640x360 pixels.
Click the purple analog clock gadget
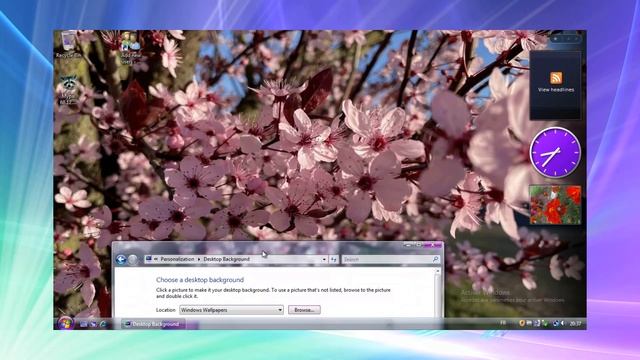click(x=555, y=152)
